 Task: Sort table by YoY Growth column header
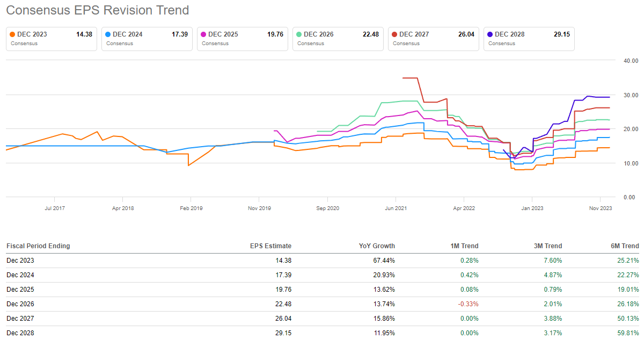click(377, 246)
